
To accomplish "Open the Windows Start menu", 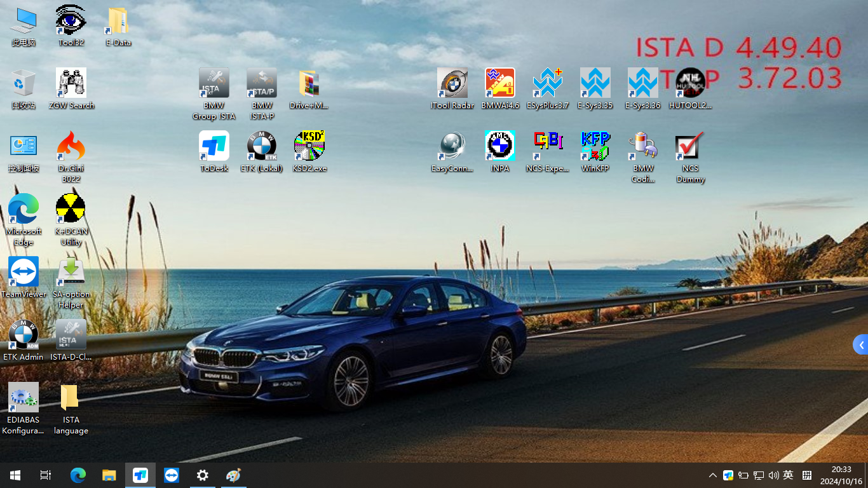I will click(15, 475).
